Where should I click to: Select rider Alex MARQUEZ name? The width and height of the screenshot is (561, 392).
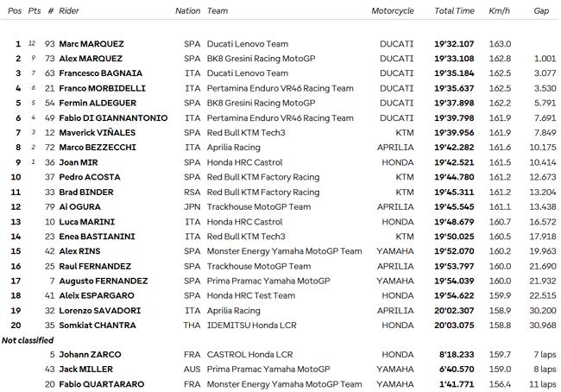[91, 59]
